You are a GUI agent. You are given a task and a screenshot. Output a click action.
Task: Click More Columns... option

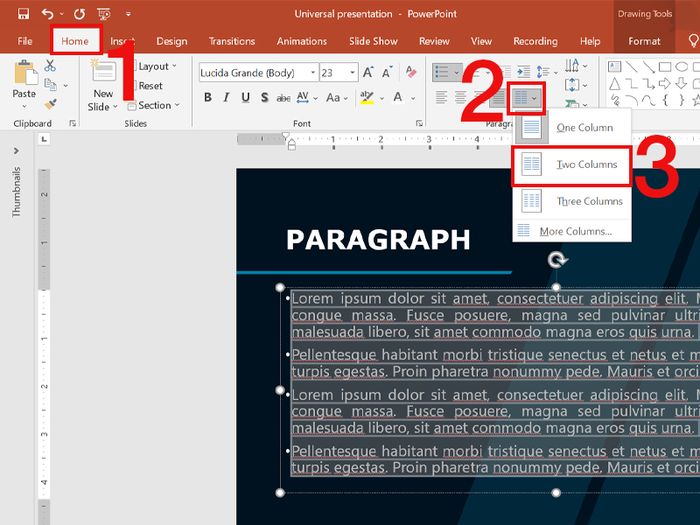[575, 231]
